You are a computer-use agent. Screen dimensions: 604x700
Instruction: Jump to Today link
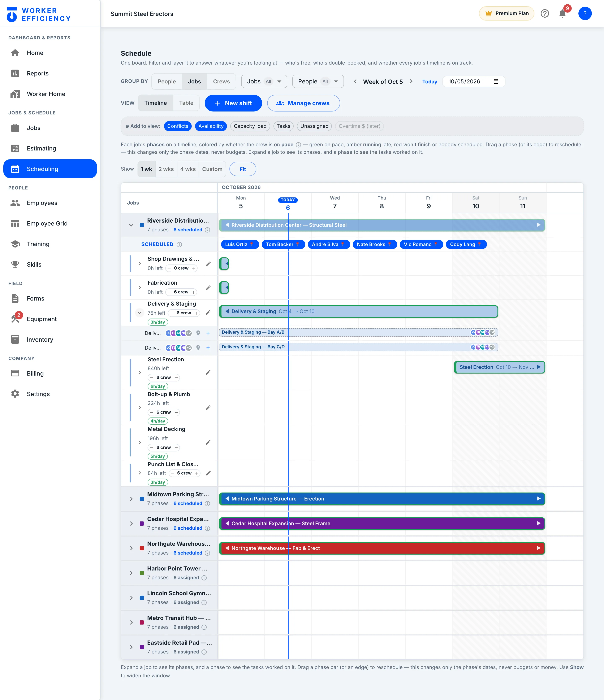(430, 81)
